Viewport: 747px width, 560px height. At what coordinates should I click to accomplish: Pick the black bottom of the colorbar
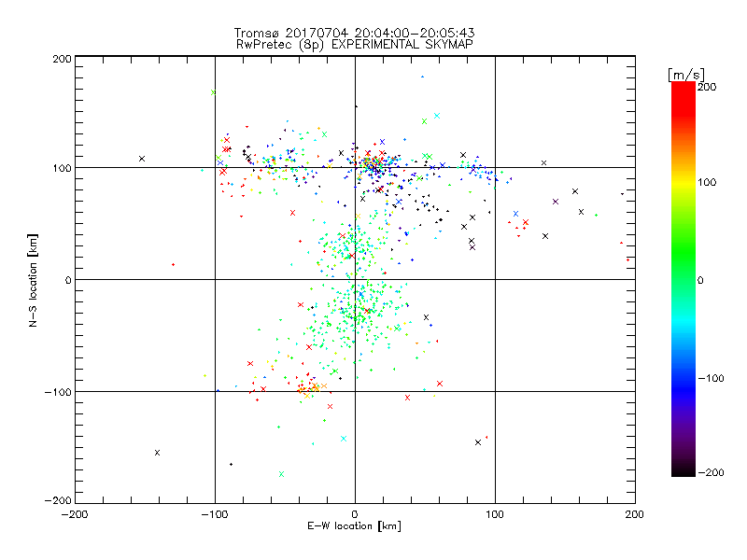(x=684, y=471)
